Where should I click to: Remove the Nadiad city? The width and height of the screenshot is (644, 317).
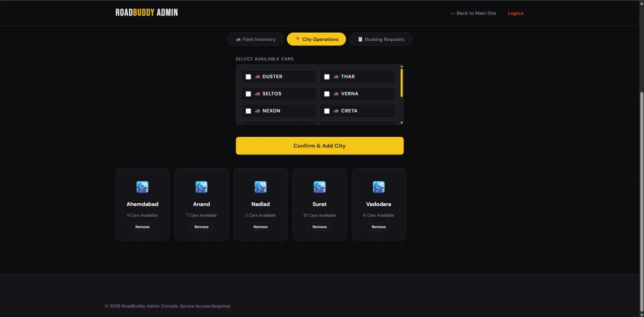[x=261, y=227]
